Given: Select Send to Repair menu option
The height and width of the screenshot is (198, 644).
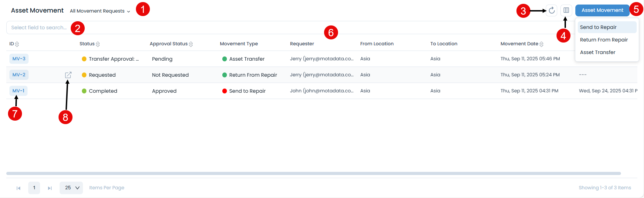Looking at the screenshot, I should (x=598, y=27).
